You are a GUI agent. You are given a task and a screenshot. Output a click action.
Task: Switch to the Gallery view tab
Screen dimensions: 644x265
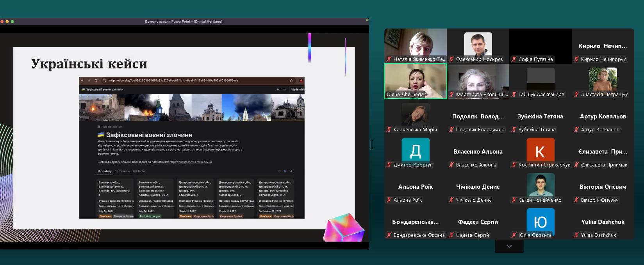pyautogui.click(x=105, y=171)
